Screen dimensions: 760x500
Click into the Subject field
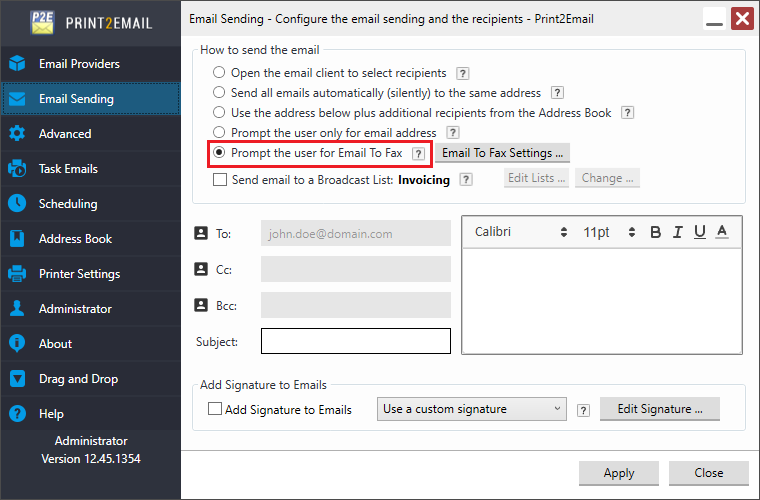[355, 341]
